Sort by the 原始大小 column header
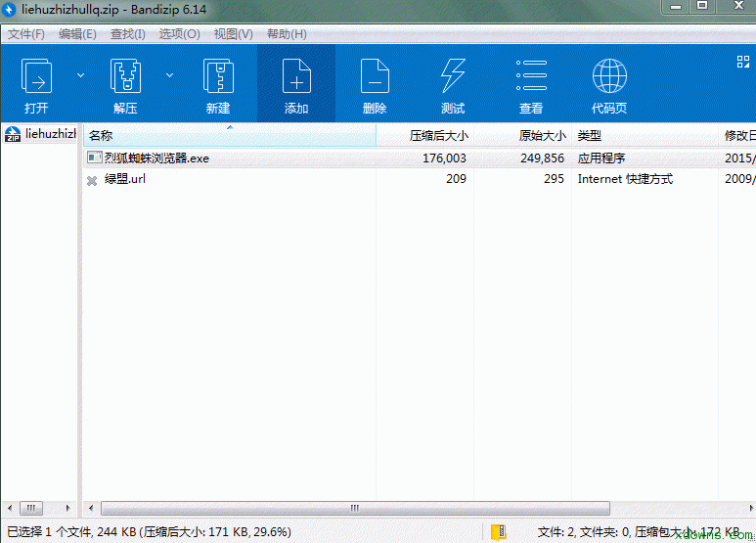 pos(522,136)
